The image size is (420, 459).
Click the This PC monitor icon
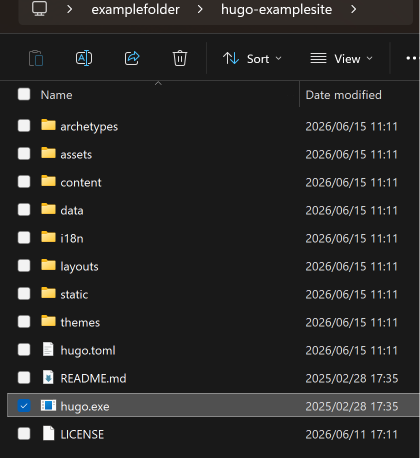pos(39,9)
